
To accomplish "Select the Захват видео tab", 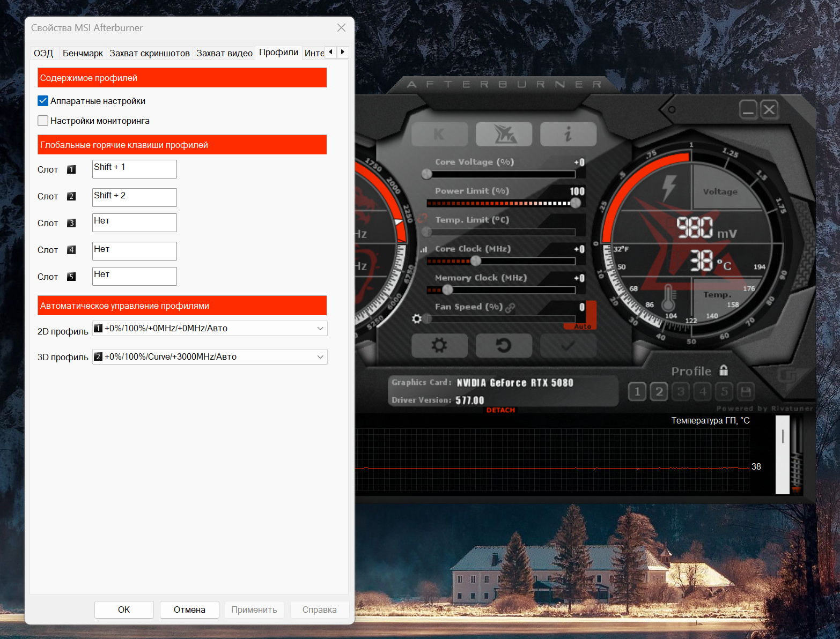I will click(x=224, y=53).
